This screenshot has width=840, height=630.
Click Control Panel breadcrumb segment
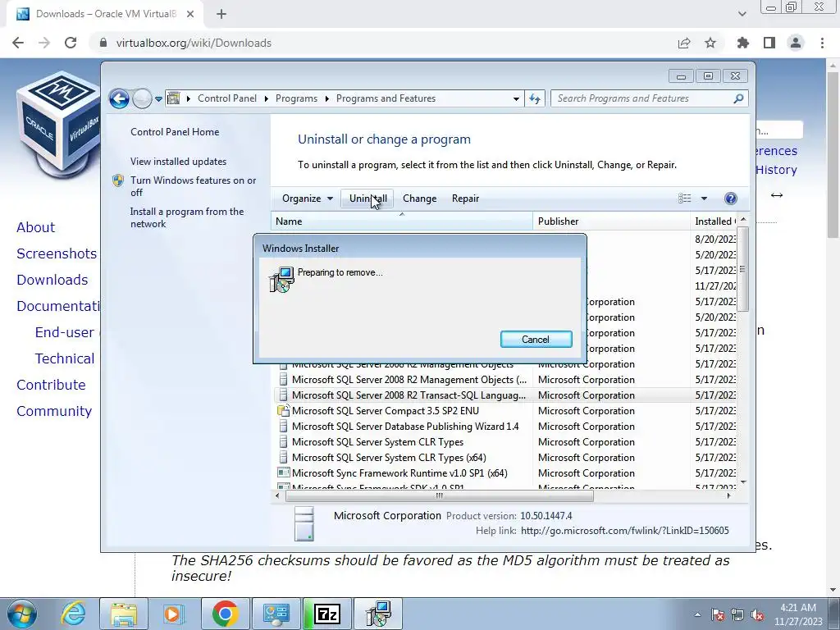click(x=227, y=98)
